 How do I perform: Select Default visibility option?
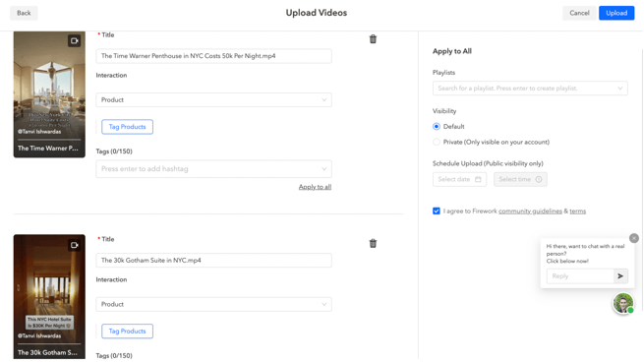tap(437, 127)
